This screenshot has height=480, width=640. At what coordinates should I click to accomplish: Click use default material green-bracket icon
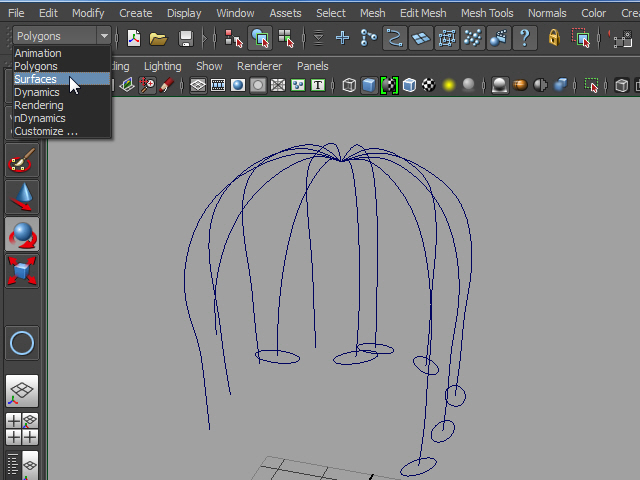tap(389, 85)
